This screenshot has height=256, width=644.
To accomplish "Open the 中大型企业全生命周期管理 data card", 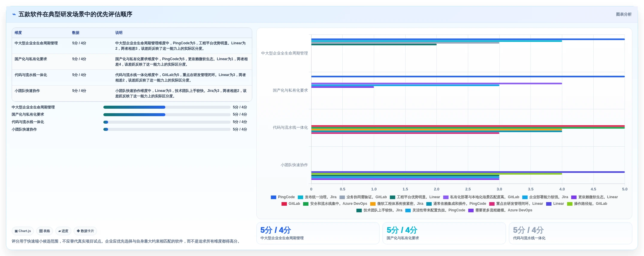I will click(x=318, y=233).
